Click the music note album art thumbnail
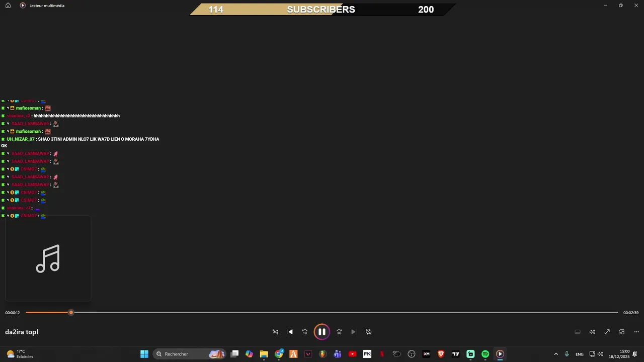 coord(48,258)
